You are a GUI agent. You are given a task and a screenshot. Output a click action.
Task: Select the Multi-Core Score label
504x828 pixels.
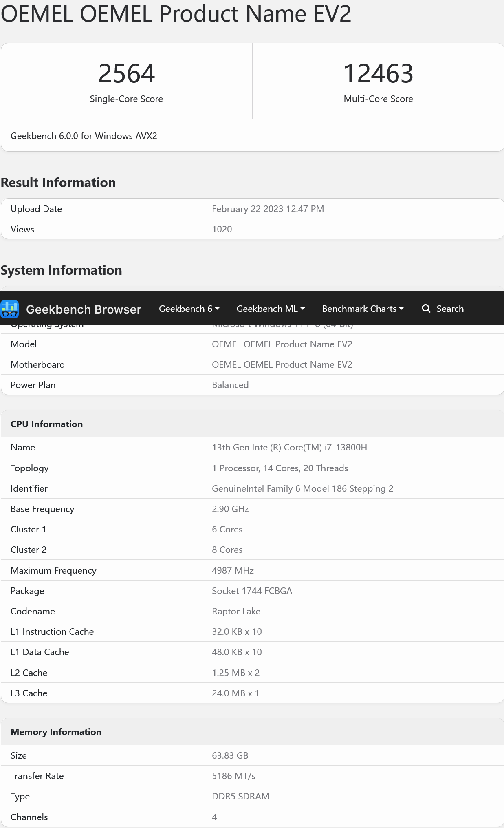point(378,99)
